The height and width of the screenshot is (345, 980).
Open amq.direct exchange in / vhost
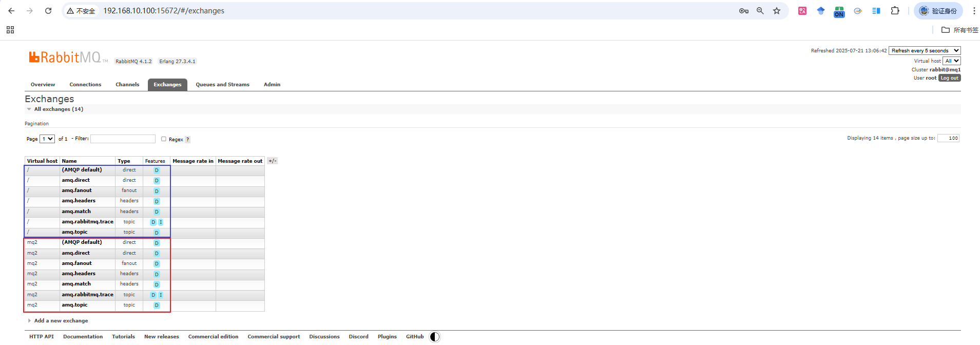click(x=76, y=180)
